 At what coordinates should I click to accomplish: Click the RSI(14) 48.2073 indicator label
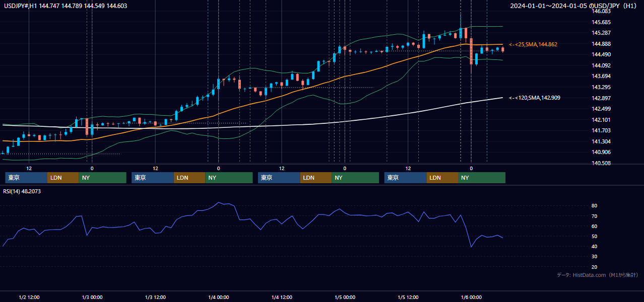[22, 191]
